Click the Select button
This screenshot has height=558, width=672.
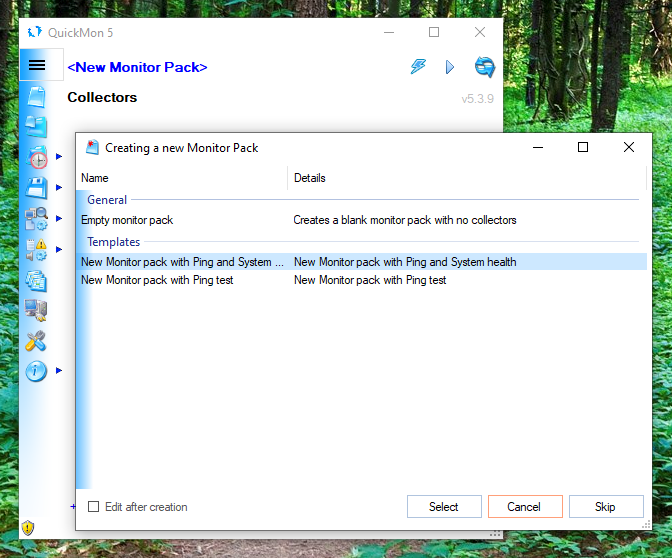point(444,507)
